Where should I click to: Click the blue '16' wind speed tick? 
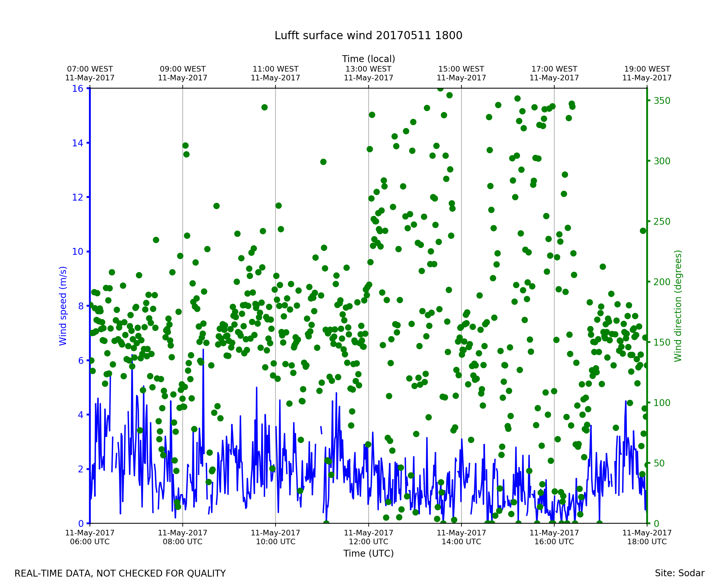click(77, 89)
